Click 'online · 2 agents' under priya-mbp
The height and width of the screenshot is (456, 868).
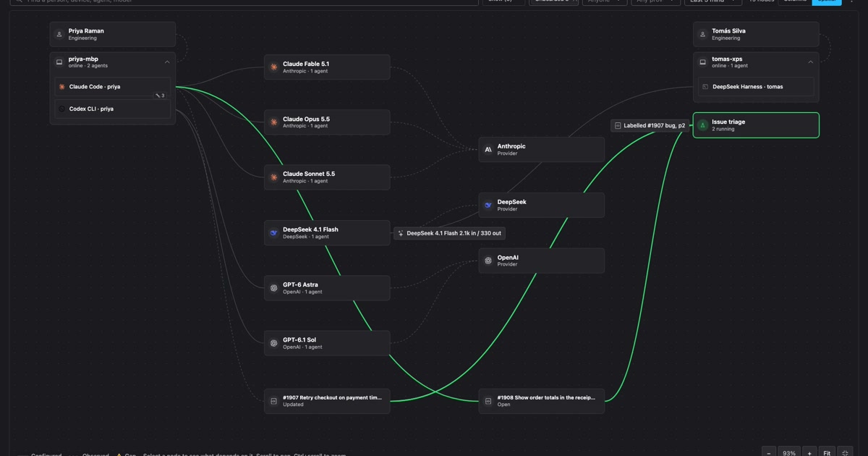(x=88, y=66)
